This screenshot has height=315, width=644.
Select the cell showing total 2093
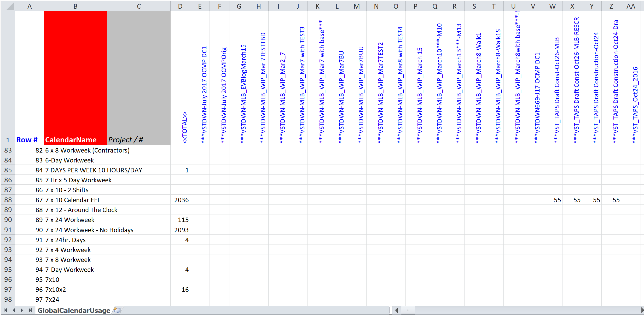[x=180, y=230]
